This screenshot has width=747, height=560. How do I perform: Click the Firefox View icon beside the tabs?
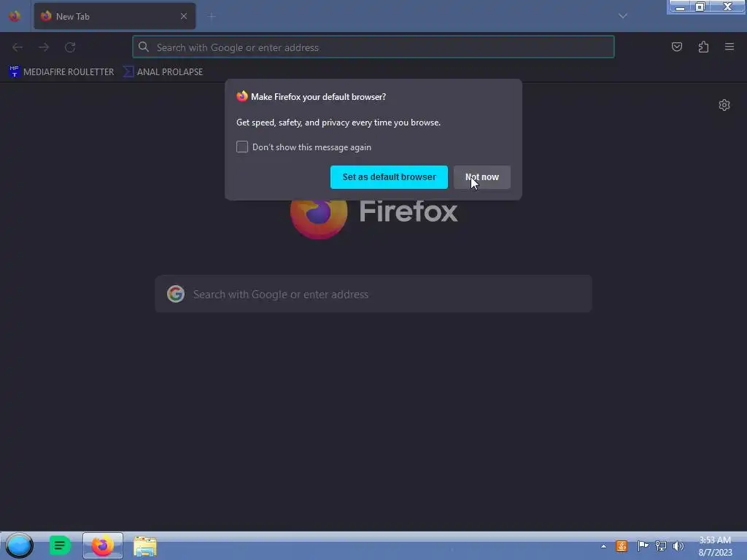[x=15, y=16]
